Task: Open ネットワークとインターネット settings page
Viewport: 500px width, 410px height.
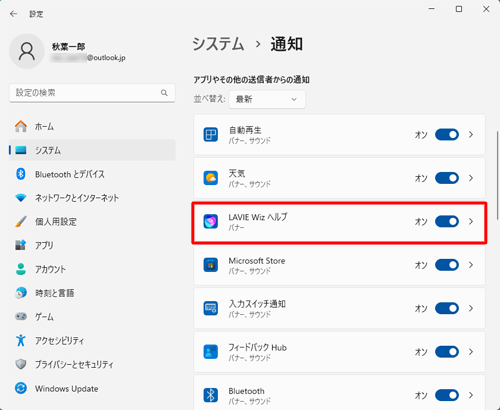Action: pyautogui.click(x=92, y=198)
